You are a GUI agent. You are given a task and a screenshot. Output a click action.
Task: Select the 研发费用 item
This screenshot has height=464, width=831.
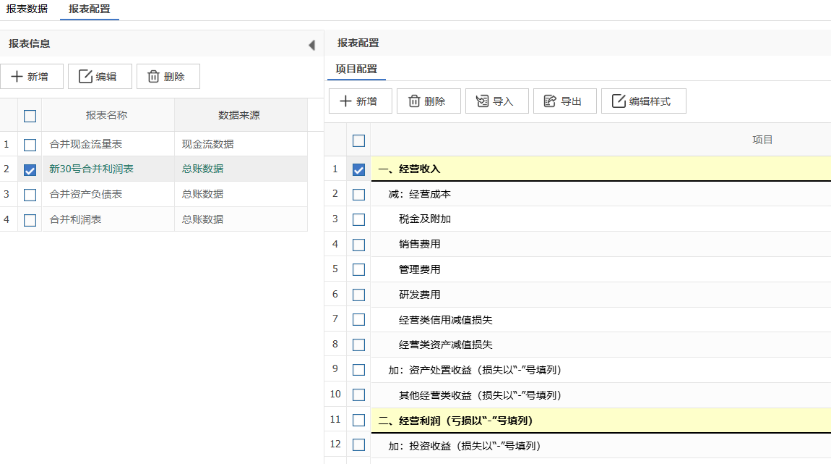pyautogui.click(x=419, y=295)
